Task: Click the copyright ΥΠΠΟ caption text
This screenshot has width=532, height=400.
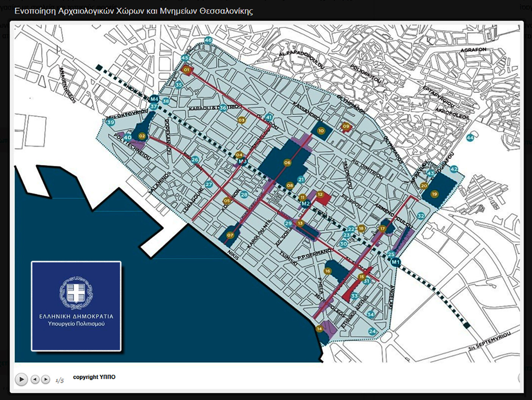Action: point(94,377)
